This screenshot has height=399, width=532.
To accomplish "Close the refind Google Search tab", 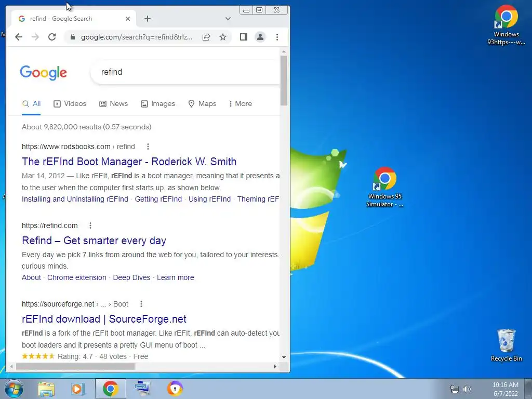I will coord(128,19).
